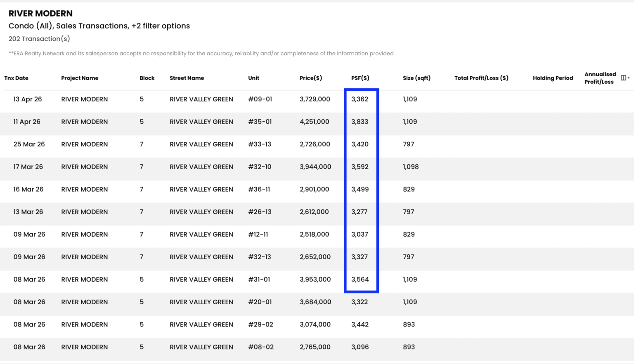
Task: Click the 3,944,000 price cell
Action: (x=315, y=167)
